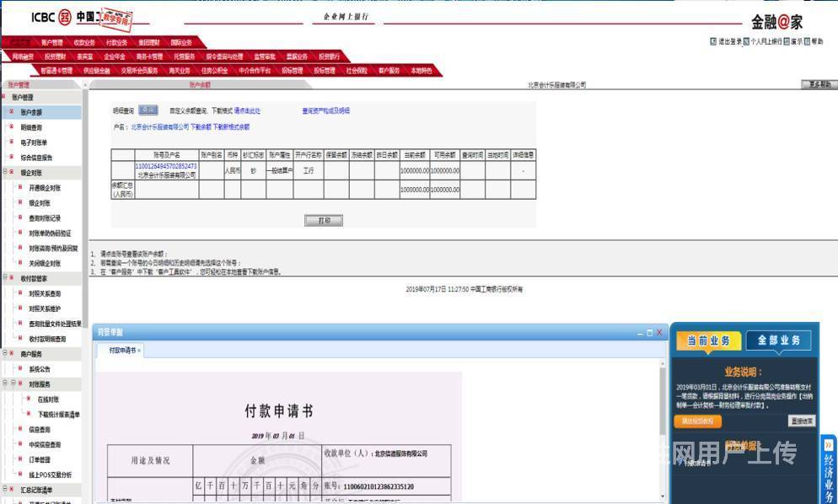Open account number 11001264945702852473 link

coord(166,166)
